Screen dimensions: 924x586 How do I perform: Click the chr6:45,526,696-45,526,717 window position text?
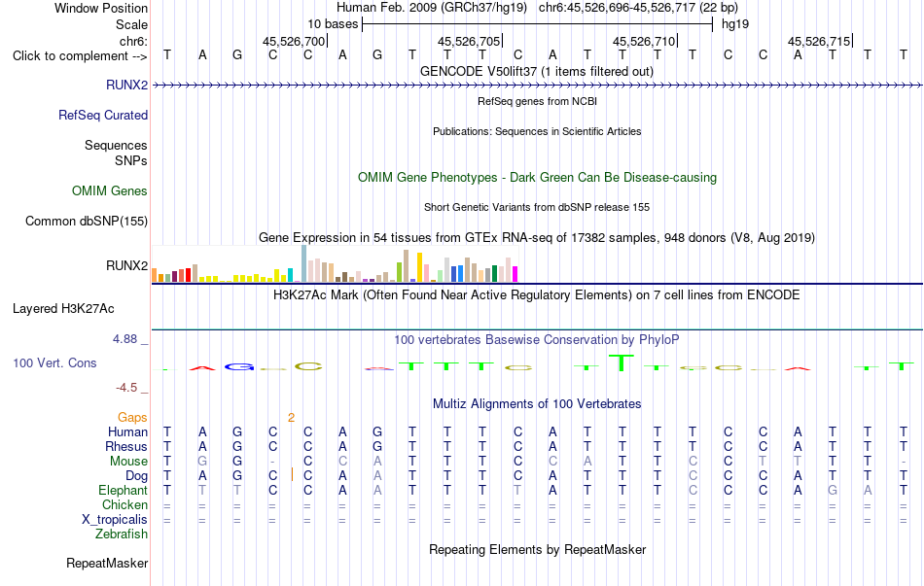pos(638,8)
